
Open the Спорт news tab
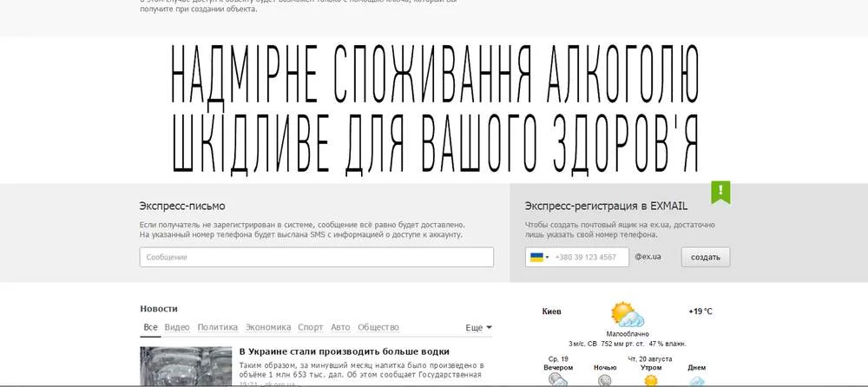click(311, 327)
